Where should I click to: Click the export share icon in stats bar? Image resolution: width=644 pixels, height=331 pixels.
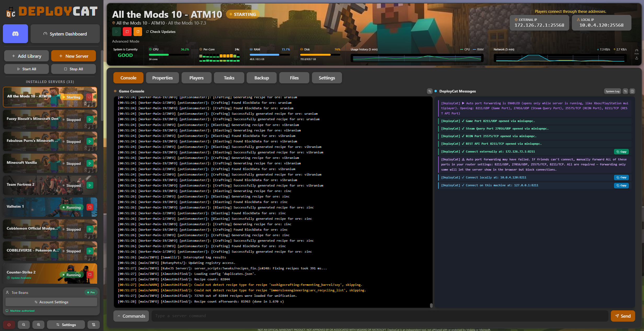(x=637, y=58)
